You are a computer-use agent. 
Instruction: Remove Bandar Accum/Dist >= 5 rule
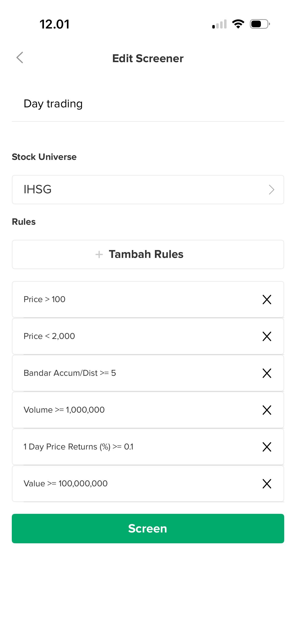pyautogui.click(x=267, y=373)
